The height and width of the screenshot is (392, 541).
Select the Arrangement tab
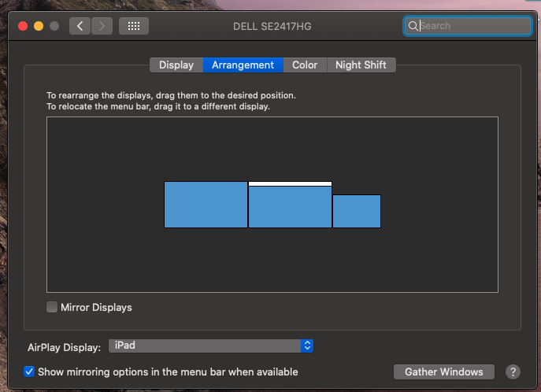[243, 65]
